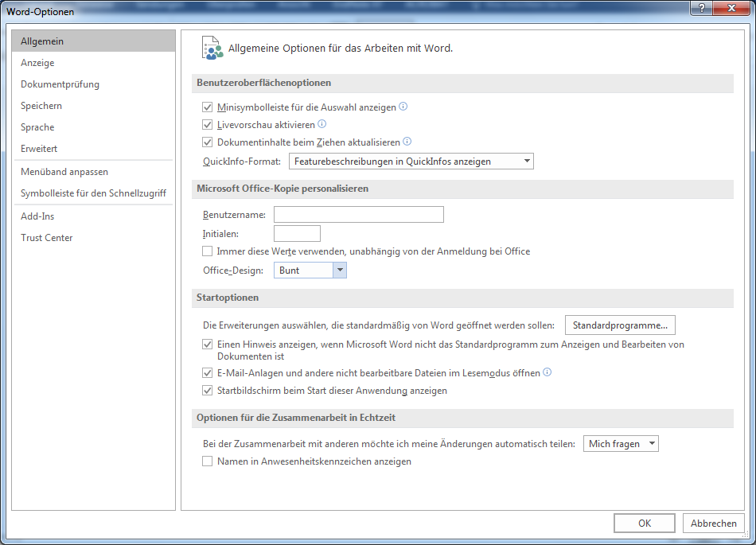Screen dimensions: 756x545
Task: Enable Namen in Anwesenheitskennzeichen anzeigen
Action: 208,461
